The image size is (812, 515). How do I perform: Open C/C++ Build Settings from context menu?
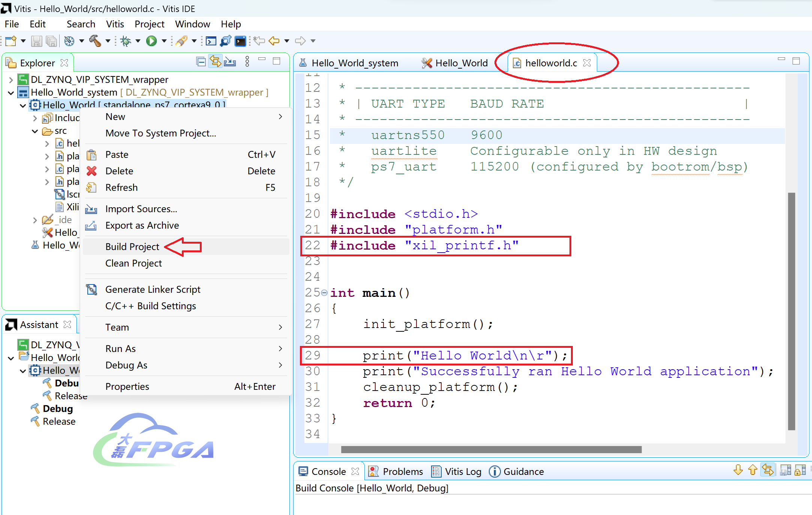click(186, 306)
